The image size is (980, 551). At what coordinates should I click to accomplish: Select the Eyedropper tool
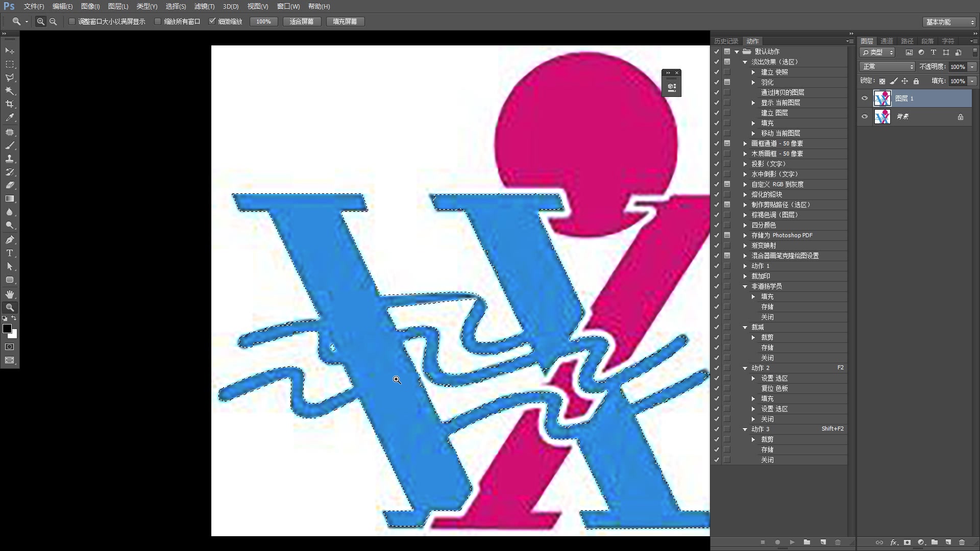point(9,117)
